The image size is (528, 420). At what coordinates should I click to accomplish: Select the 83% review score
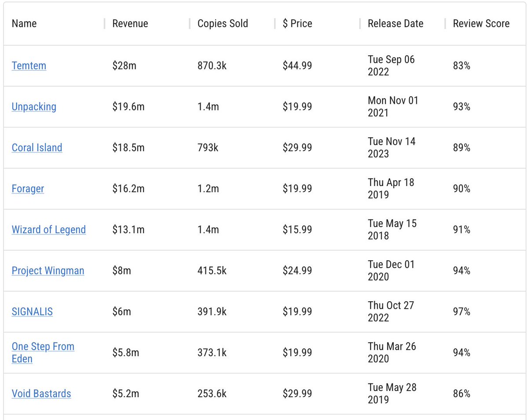[x=462, y=66]
